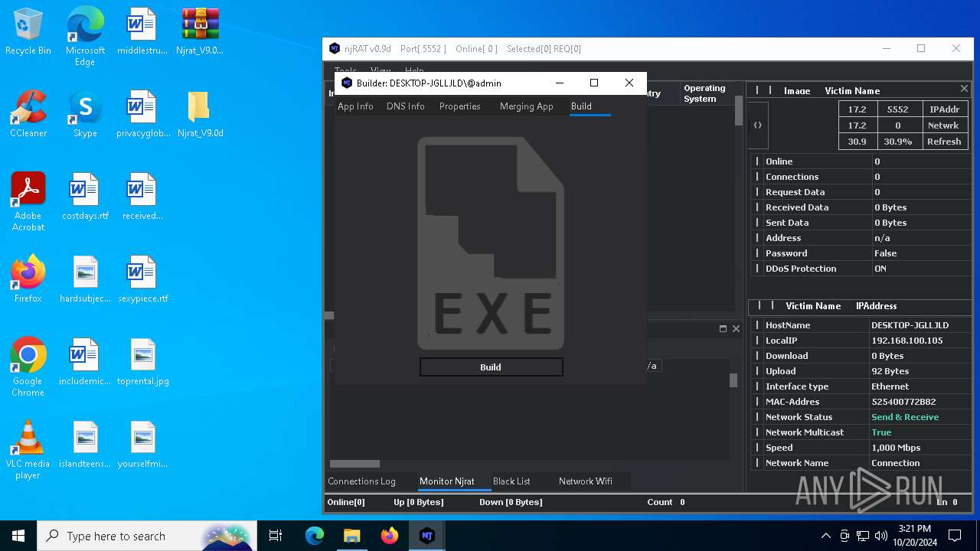Click the IPAddr cell in stats grid

(944, 109)
